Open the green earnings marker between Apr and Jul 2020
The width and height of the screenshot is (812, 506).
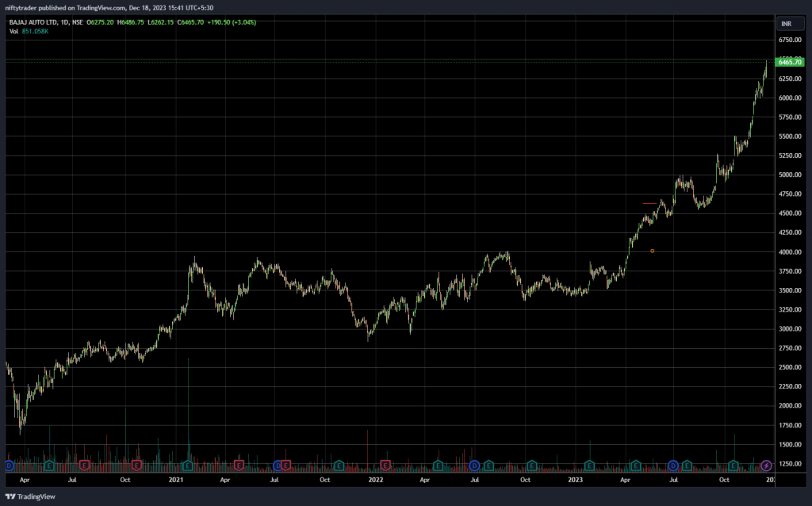tap(49, 466)
